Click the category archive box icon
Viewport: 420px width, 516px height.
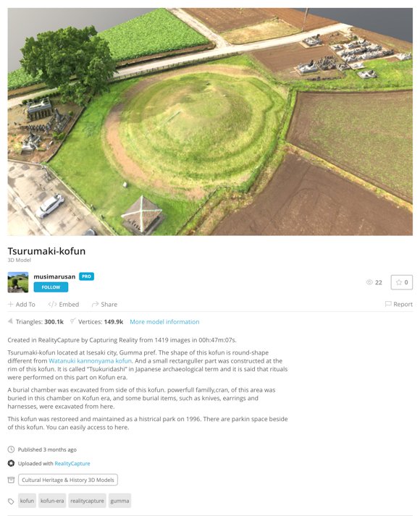click(x=11, y=480)
